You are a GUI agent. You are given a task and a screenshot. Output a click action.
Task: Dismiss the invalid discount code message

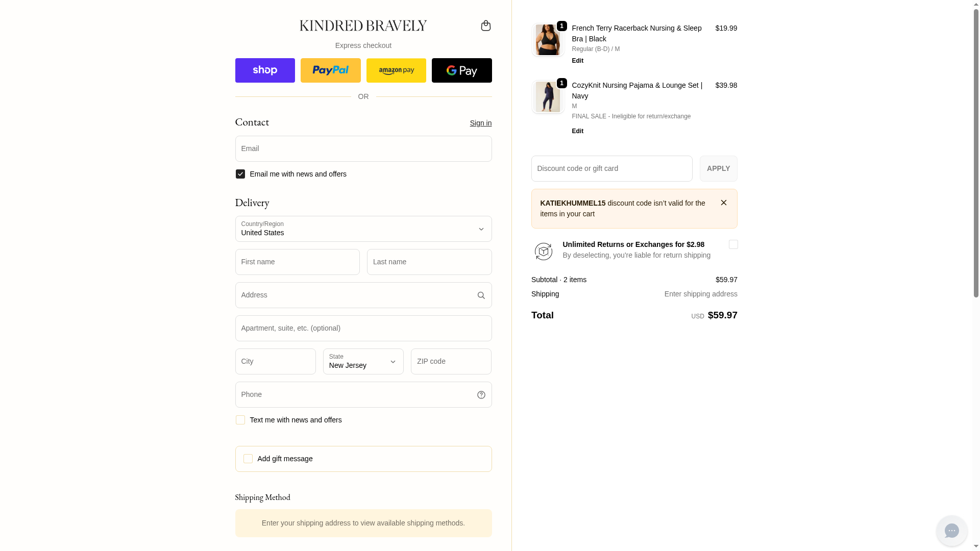(x=723, y=203)
